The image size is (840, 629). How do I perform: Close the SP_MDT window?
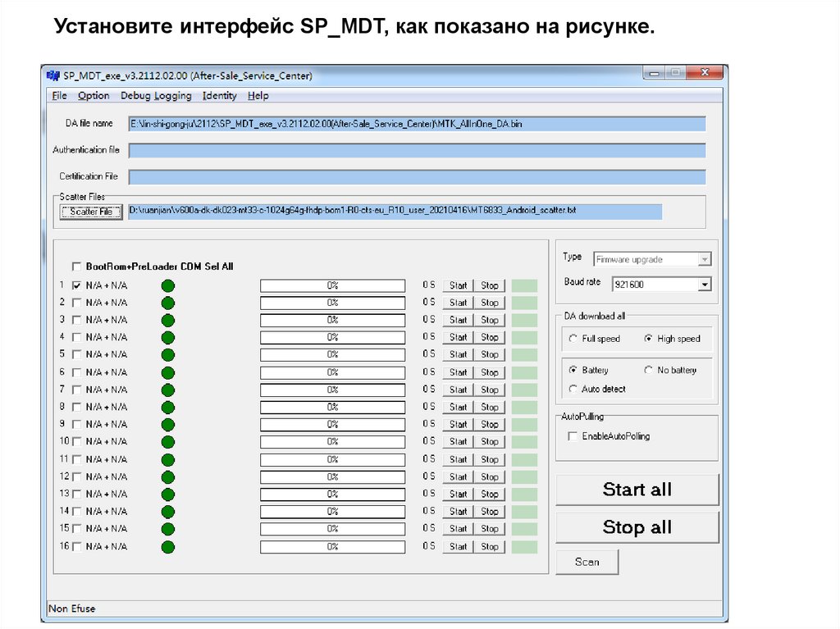[x=705, y=72]
